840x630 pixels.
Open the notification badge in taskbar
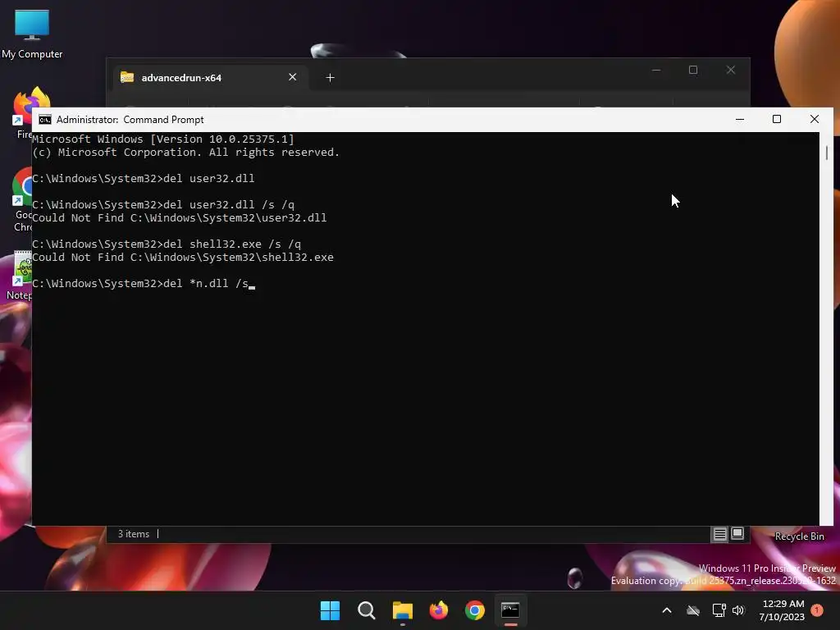(817, 610)
